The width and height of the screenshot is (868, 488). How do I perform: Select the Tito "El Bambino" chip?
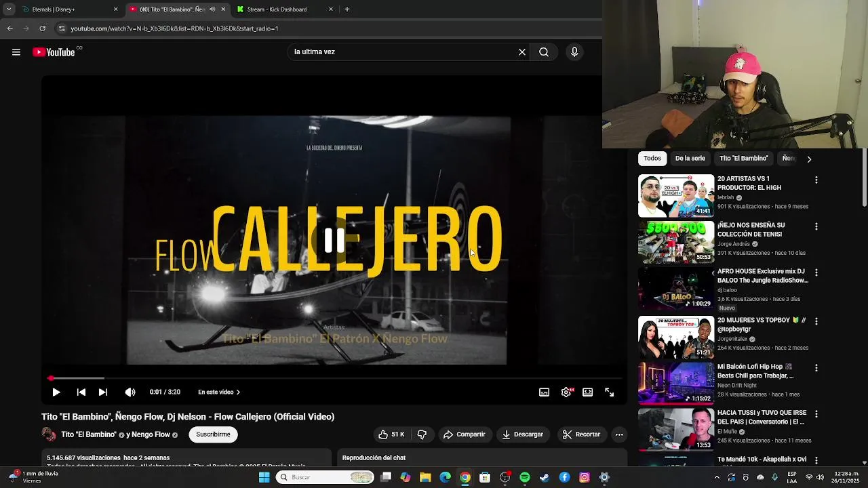(744, 159)
